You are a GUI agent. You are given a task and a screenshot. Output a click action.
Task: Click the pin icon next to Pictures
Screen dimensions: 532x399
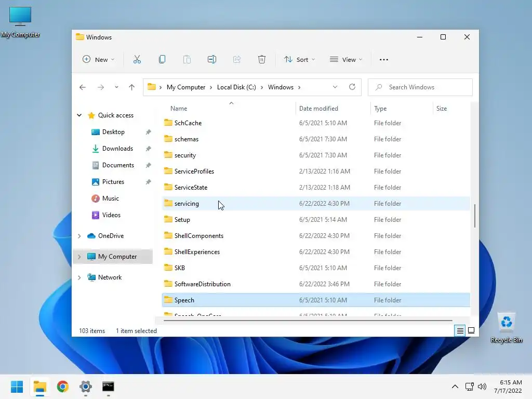click(148, 182)
